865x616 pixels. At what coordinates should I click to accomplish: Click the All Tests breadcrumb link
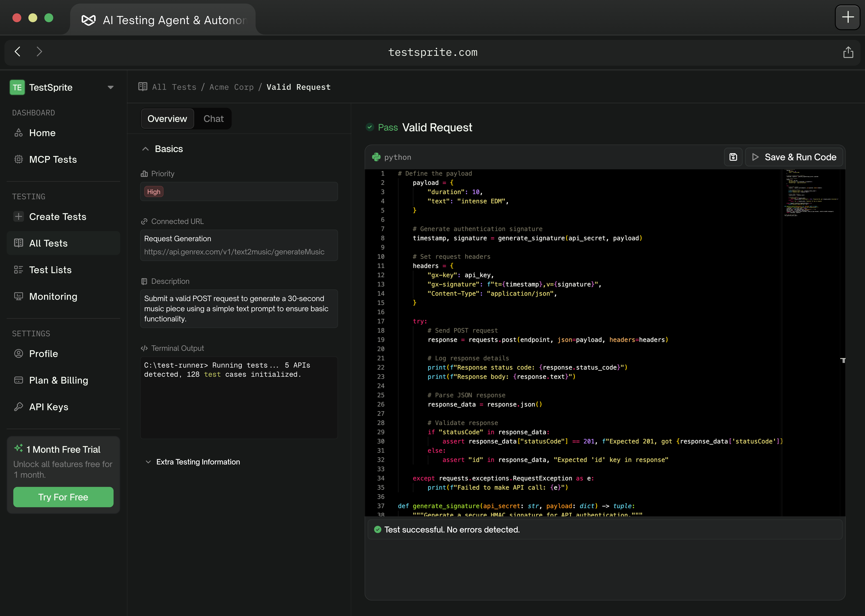click(x=174, y=87)
